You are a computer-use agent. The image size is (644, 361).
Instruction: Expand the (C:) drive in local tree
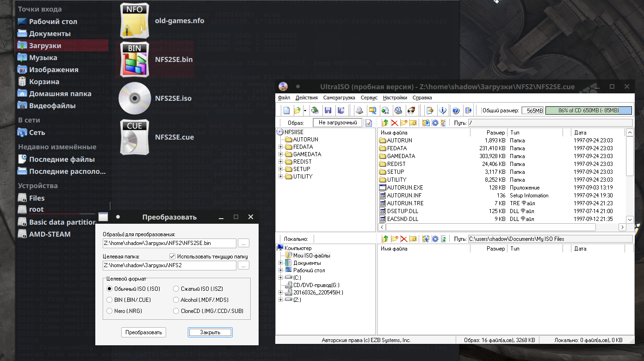[x=280, y=278]
